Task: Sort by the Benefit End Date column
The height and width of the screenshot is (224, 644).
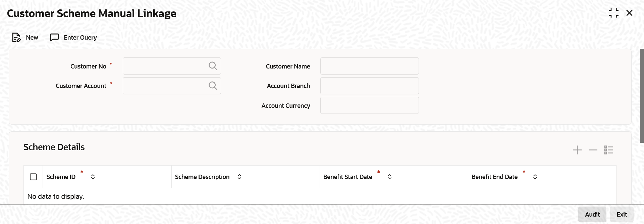Action: (x=535, y=177)
